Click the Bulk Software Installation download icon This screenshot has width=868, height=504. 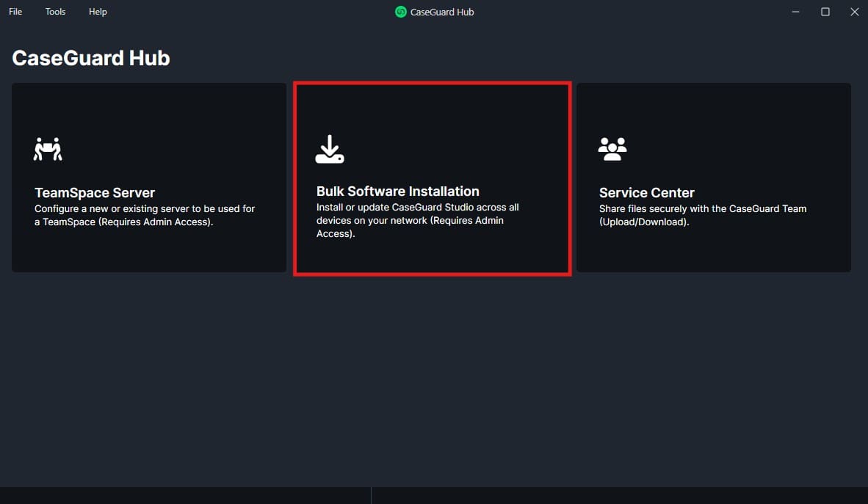(x=330, y=149)
